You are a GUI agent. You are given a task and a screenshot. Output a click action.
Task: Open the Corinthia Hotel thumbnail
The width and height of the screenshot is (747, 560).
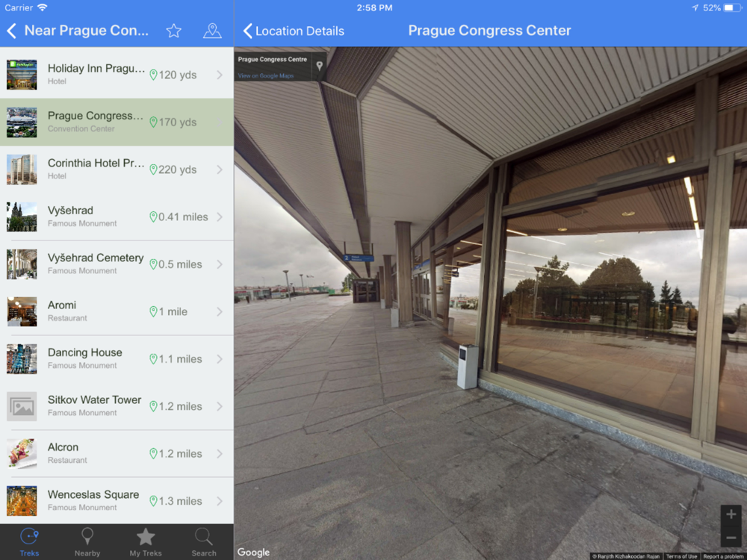coord(22,169)
